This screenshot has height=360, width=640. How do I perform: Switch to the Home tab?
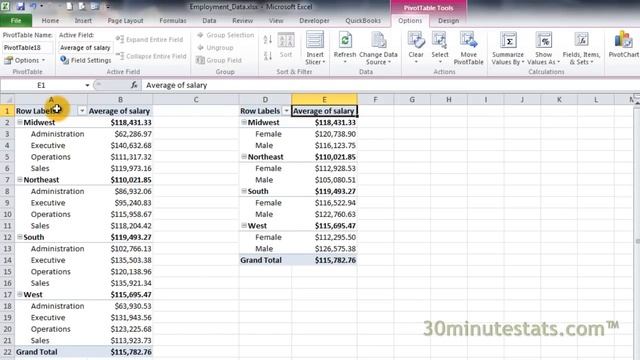pyautogui.click(x=50, y=20)
